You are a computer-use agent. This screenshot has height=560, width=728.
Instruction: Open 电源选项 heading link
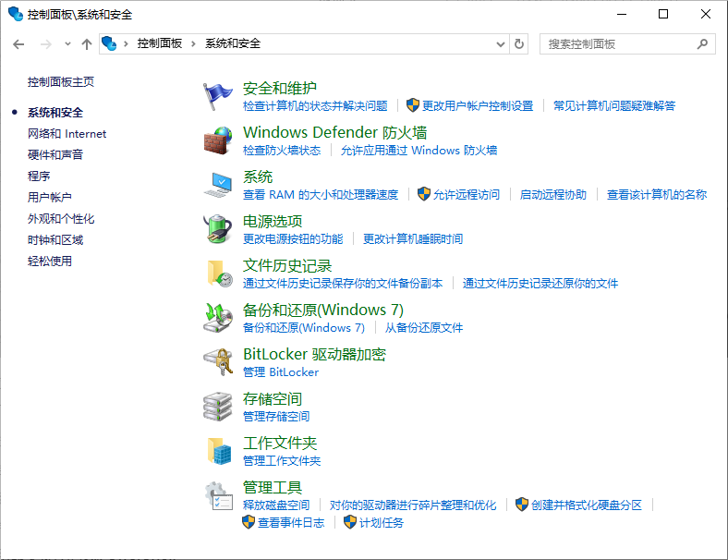[x=273, y=221]
